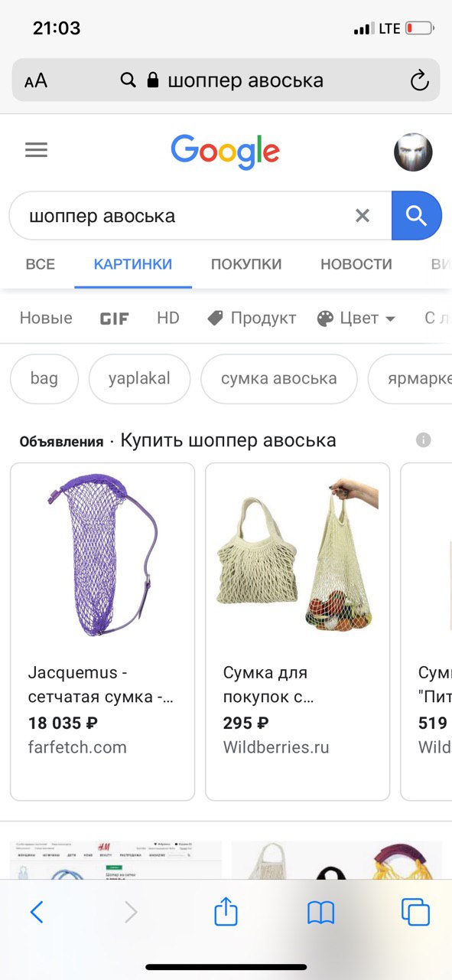Viewport: 452px width, 980px height.
Task: Show open Safari tabs icon
Action: pyautogui.click(x=415, y=912)
